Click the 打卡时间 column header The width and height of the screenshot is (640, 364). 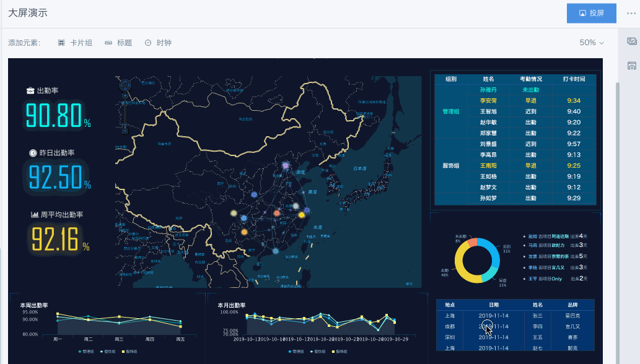pos(573,79)
